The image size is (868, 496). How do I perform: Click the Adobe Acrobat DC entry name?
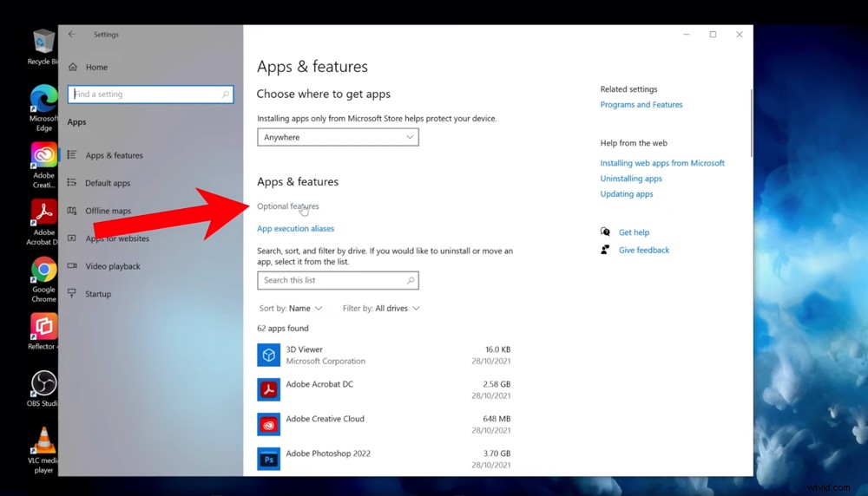319,384
